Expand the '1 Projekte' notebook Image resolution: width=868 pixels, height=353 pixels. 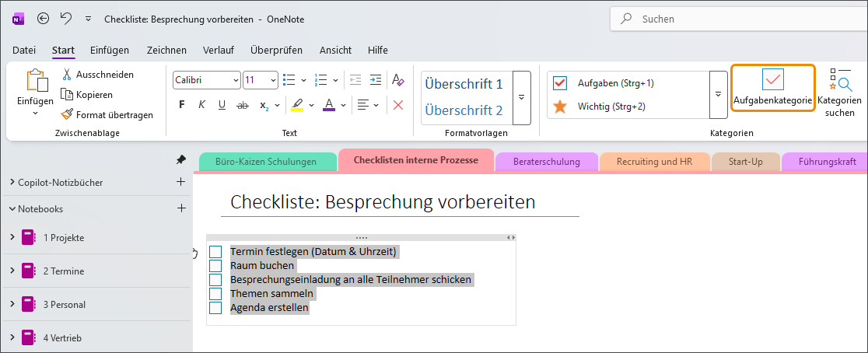(12, 237)
